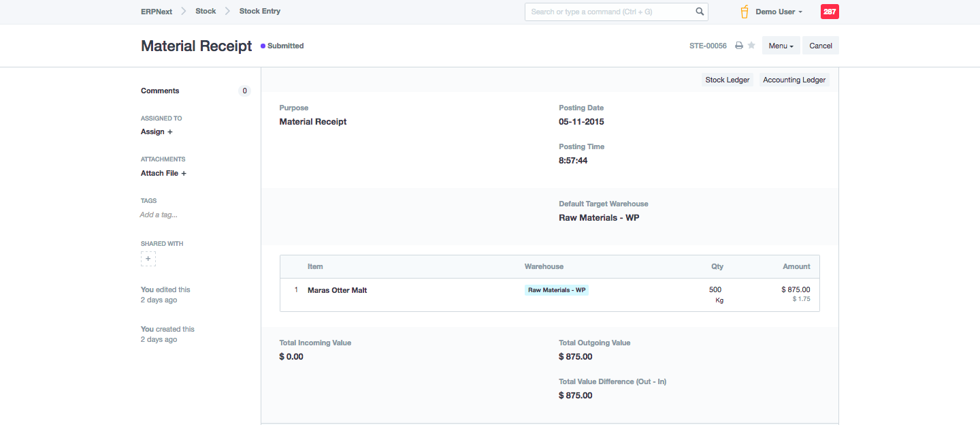
Task: Star this Material Receipt as favorite
Action: (x=751, y=46)
